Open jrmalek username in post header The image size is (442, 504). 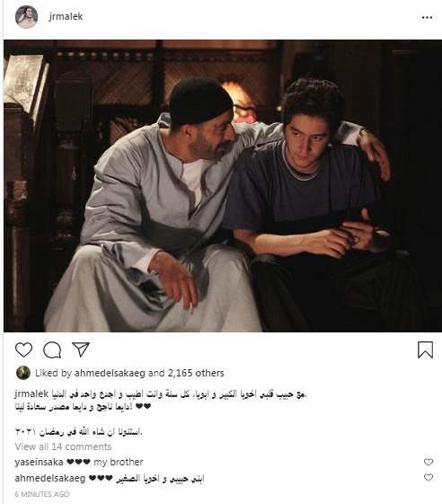tap(66, 16)
